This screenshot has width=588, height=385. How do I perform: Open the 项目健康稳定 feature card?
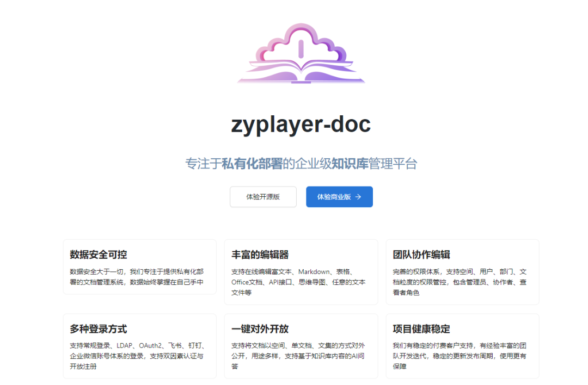click(x=462, y=346)
